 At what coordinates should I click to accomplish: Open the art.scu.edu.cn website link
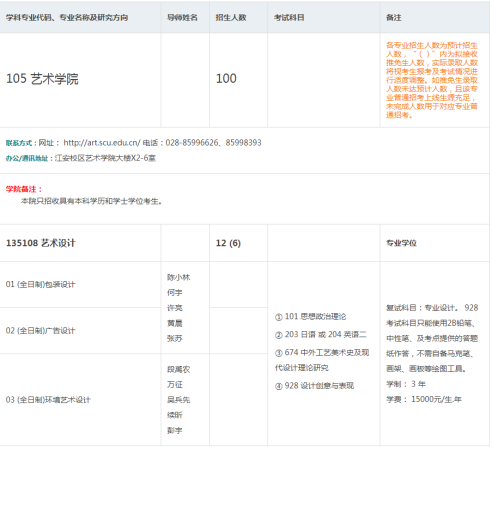102,143
